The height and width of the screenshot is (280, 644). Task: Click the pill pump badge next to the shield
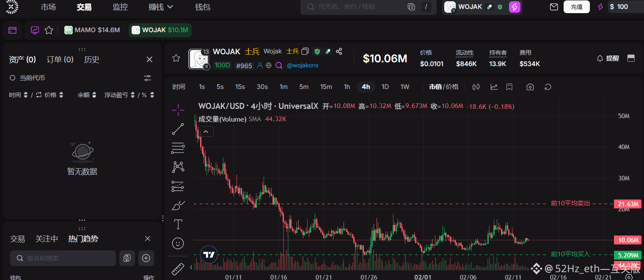point(328,51)
